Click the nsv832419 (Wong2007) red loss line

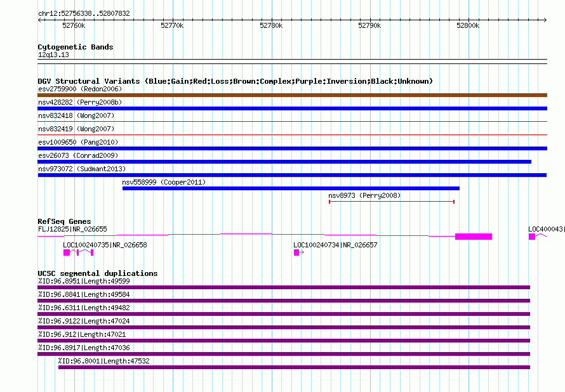click(292, 135)
